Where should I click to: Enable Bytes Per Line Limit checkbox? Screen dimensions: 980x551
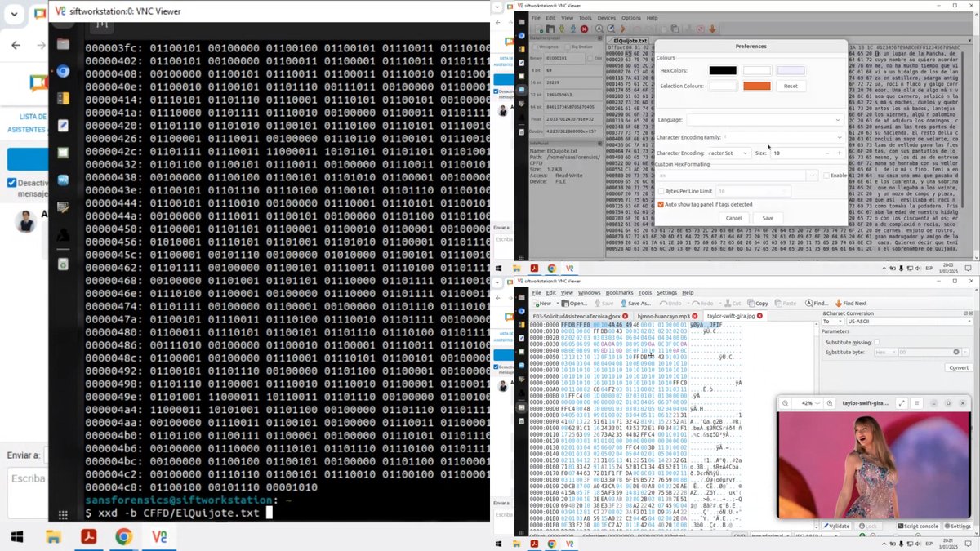pyautogui.click(x=661, y=191)
